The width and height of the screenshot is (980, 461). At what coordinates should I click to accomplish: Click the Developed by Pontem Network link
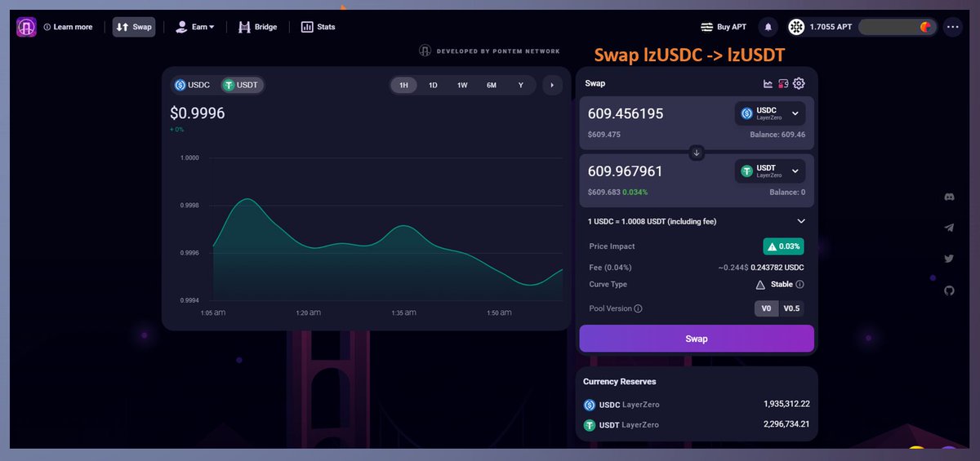click(489, 51)
